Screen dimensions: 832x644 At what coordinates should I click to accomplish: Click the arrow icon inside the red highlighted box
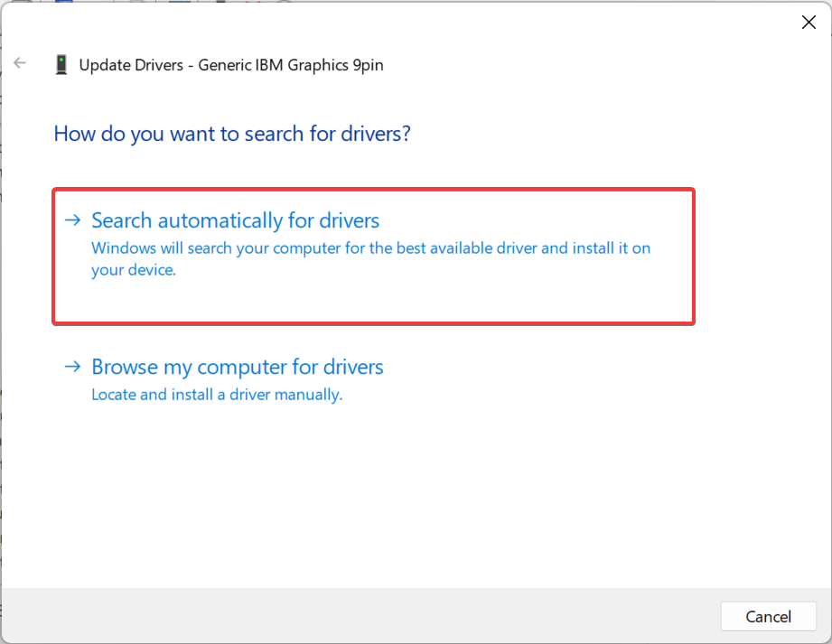pos(72,219)
